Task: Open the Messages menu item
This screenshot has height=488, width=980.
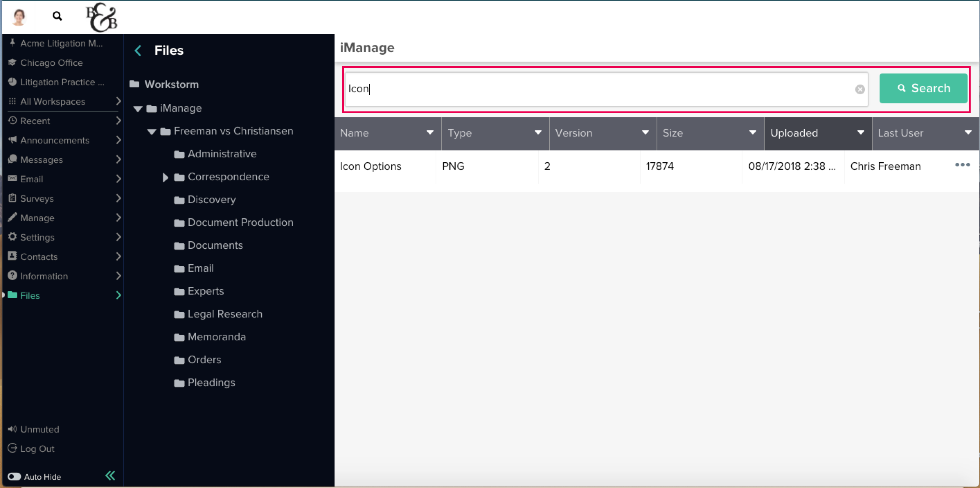Action: coord(42,159)
